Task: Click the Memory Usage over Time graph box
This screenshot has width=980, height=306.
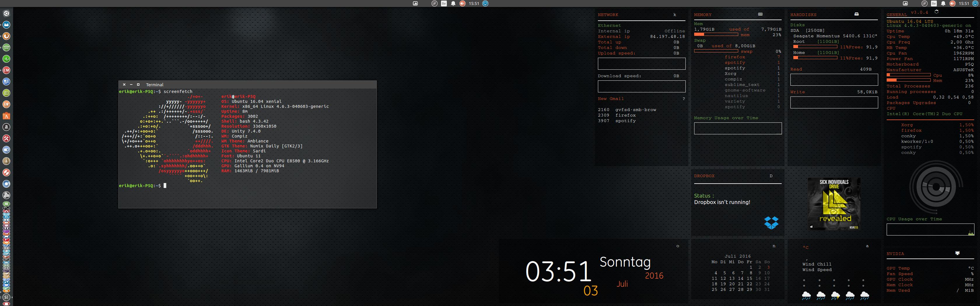Action: click(738, 129)
